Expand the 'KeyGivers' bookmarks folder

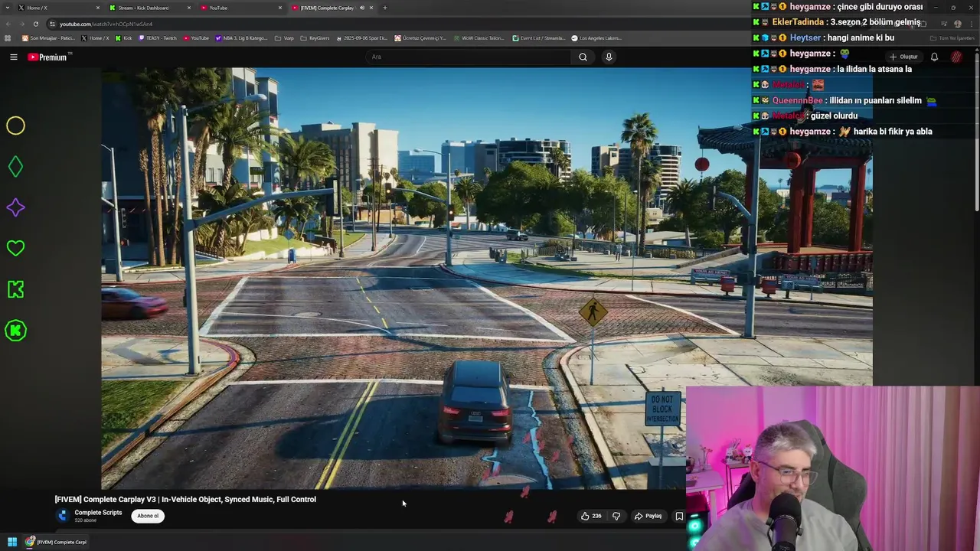pyautogui.click(x=315, y=37)
